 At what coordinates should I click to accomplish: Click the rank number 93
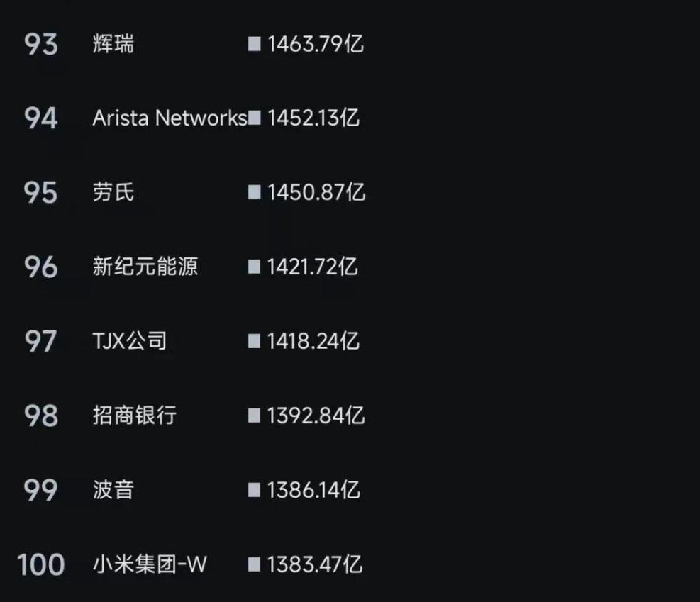click(x=40, y=45)
